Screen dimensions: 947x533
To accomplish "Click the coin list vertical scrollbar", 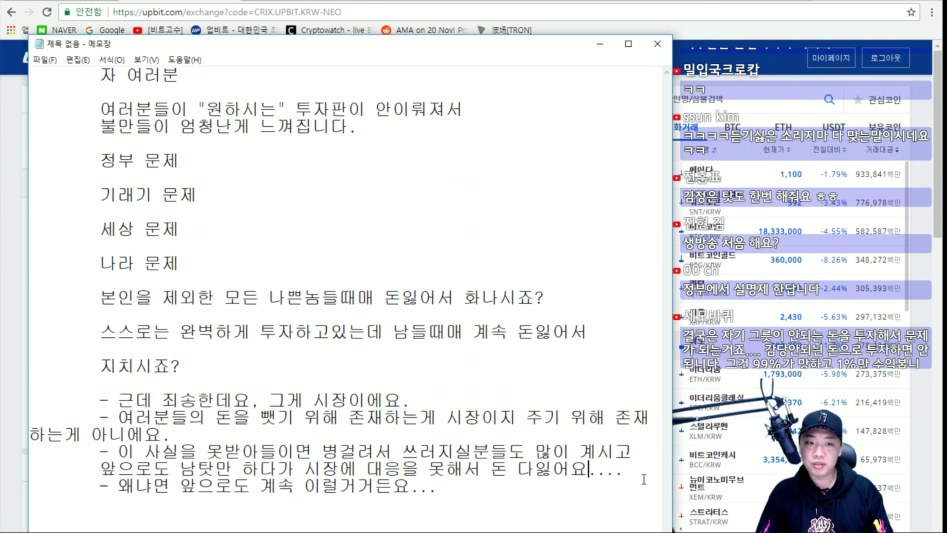I will [907, 238].
